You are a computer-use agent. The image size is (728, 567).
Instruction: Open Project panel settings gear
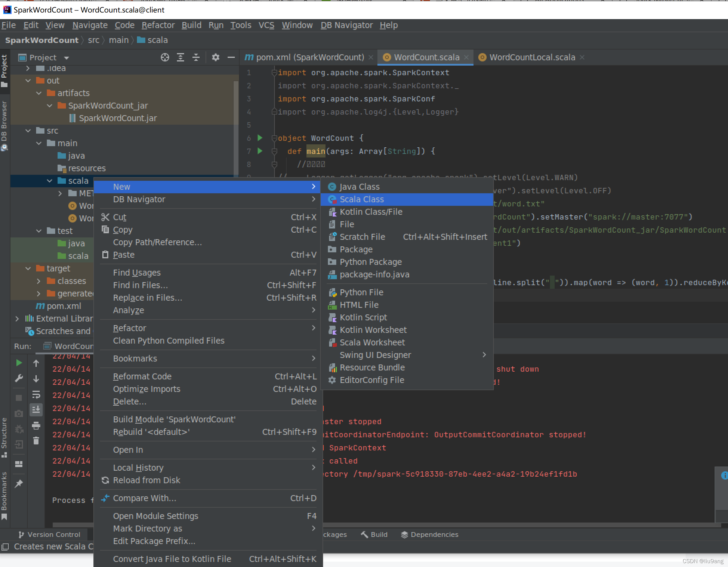point(216,57)
